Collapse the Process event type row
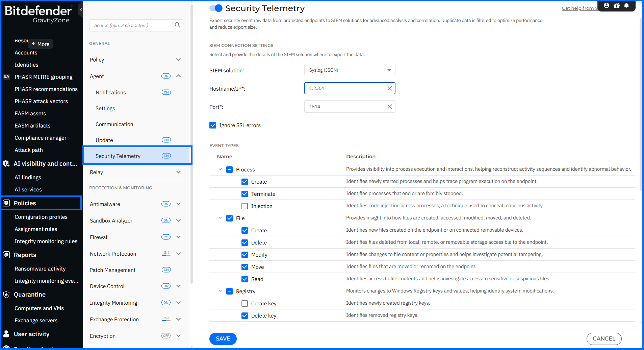Image resolution: width=644 pixels, height=350 pixels. click(220, 169)
